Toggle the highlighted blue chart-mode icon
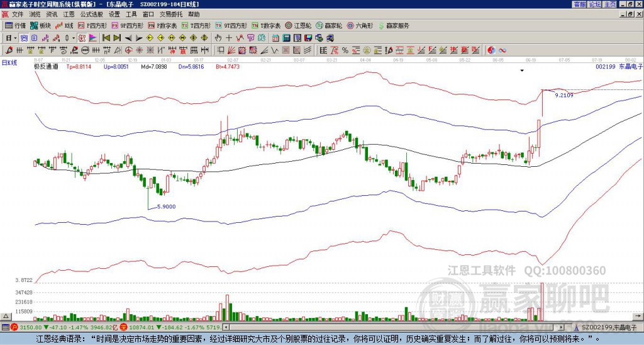The width and height of the screenshot is (644, 345). 24,38
